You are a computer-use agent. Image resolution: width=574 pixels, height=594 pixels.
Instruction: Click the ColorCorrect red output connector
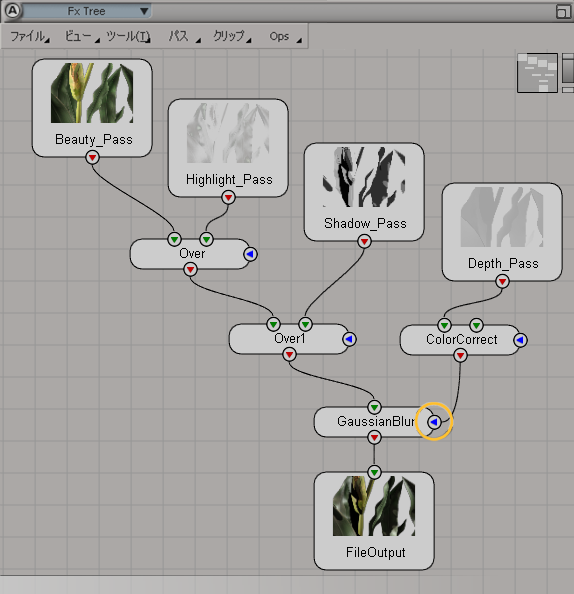(460, 356)
